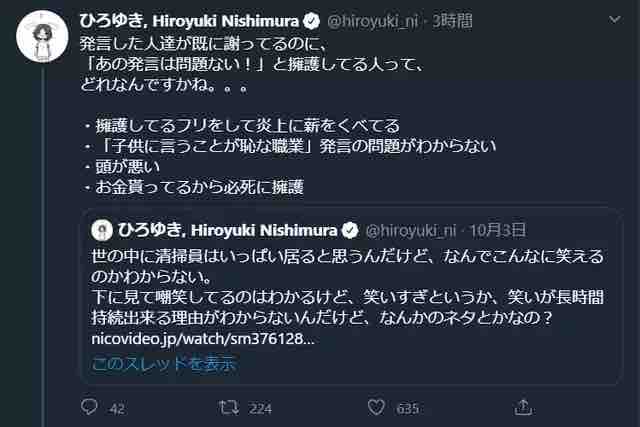640x427 pixels.
Task: Open the share tweet icon
Action: (521, 406)
